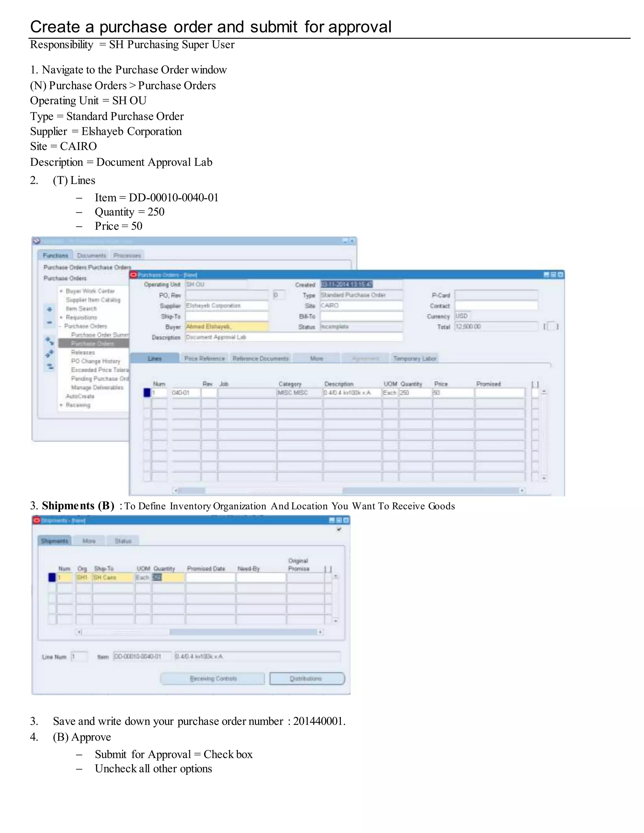
Task: Open the Status tab in Shipments
Action: pyautogui.click(x=123, y=541)
